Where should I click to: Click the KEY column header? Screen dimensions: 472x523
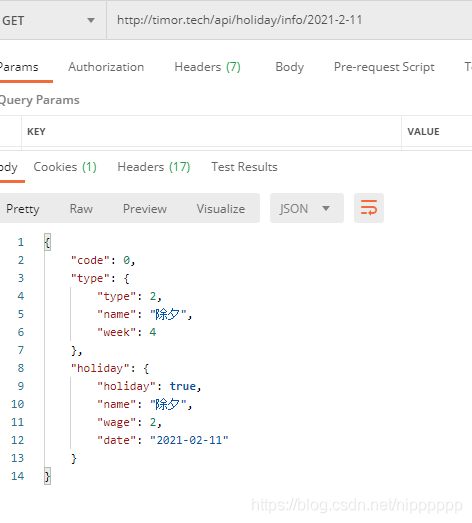tap(36, 131)
